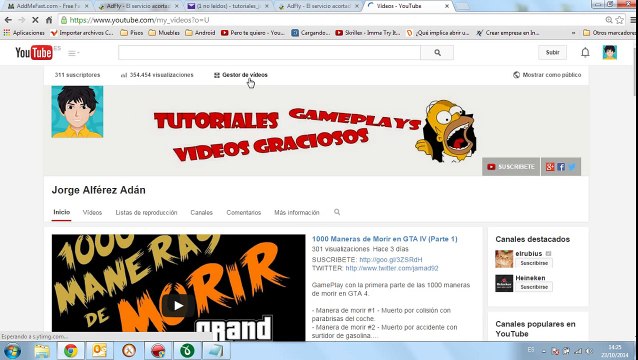The width and height of the screenshot is (638, 360).
Task: Open the goo.gl SUSCRIBETE link
Action: (391, 260)
